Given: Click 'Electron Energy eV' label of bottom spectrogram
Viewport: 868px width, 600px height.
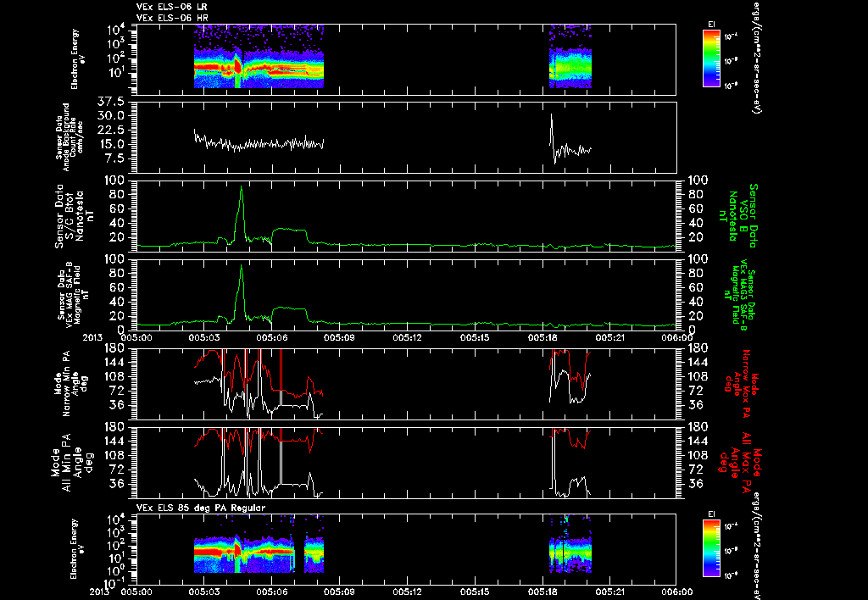Looking at the screenshot, I should coord(77,549).
